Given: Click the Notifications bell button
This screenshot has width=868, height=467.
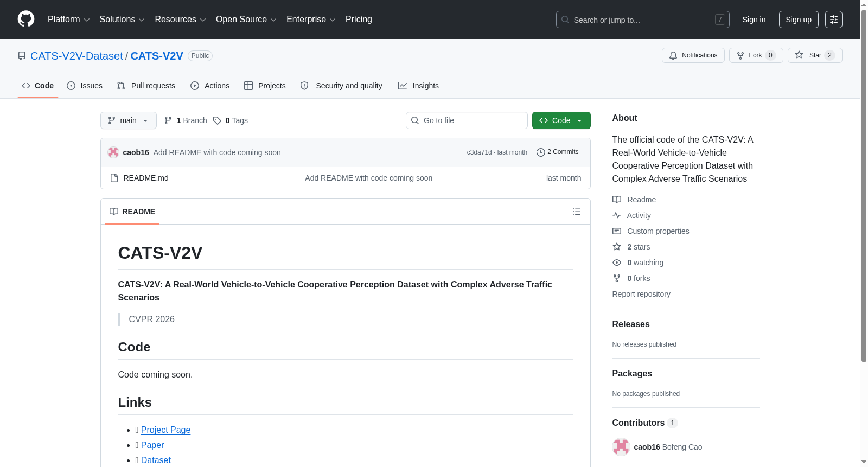Looking at the screenshot, I should [x=693, y=55].
